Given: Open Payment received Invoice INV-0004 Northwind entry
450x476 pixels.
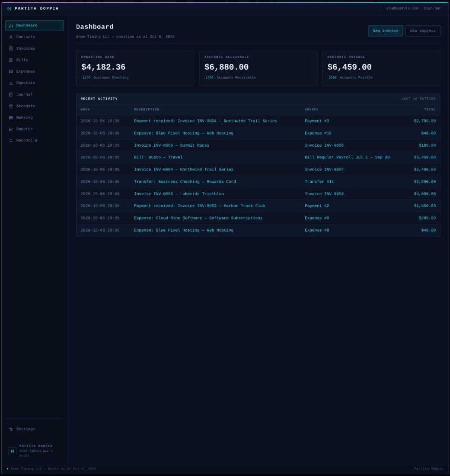Looking at the screenshot, I should point(205,121).
